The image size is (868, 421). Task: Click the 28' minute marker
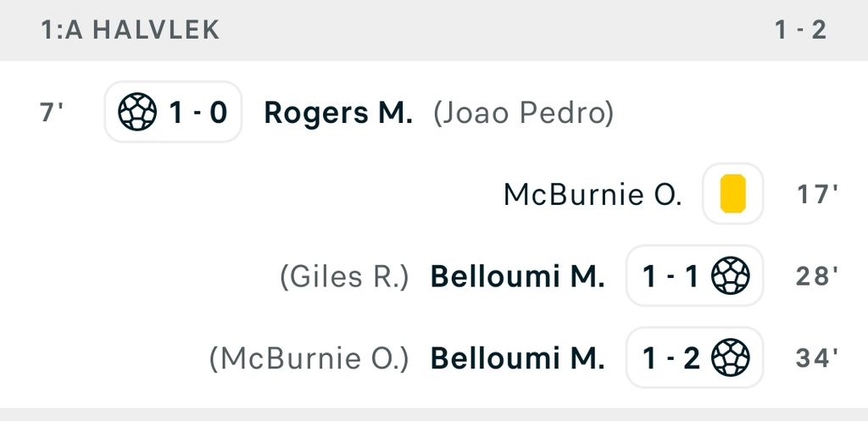pyautogui.click(x=817, y=276)
